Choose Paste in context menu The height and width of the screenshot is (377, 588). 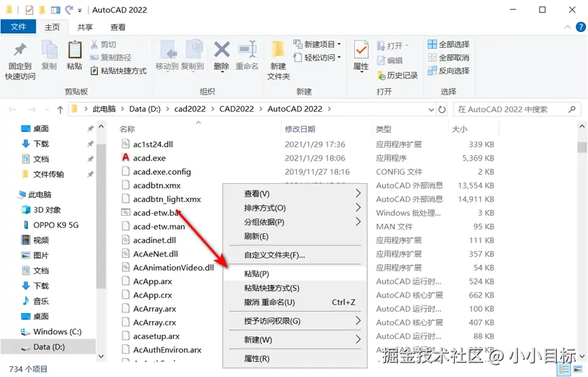pyautogui.click(x=295, y=274)
